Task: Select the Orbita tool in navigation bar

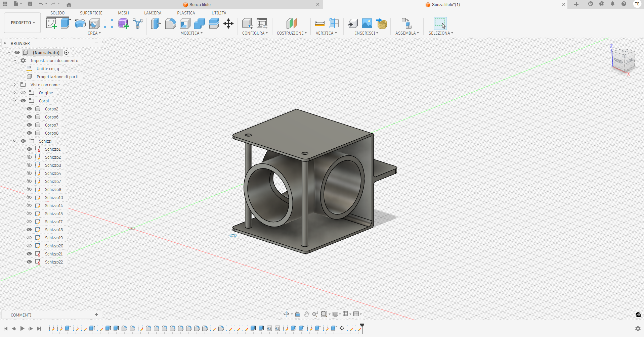Action: click(286, 314)
